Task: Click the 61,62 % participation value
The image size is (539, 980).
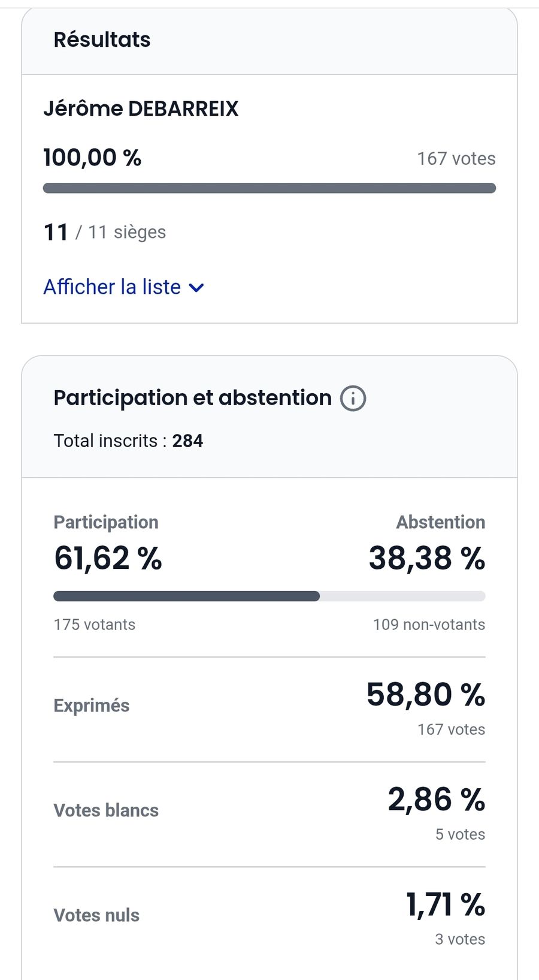Action: pyautogui.click(x=108, y=558)
